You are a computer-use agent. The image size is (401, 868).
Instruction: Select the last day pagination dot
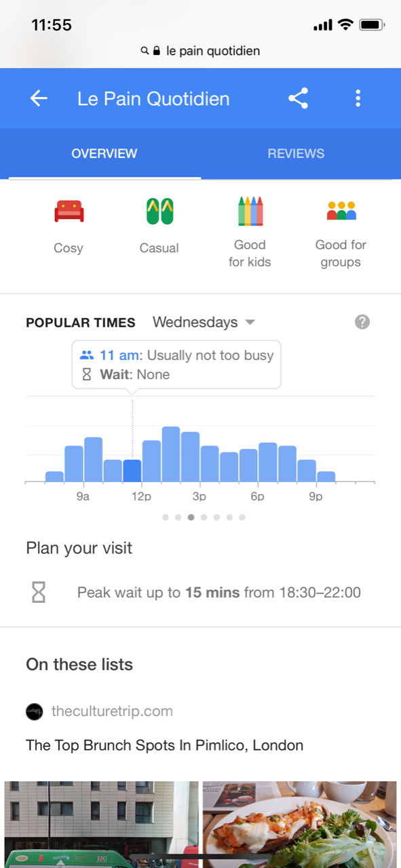click(242, 517)
